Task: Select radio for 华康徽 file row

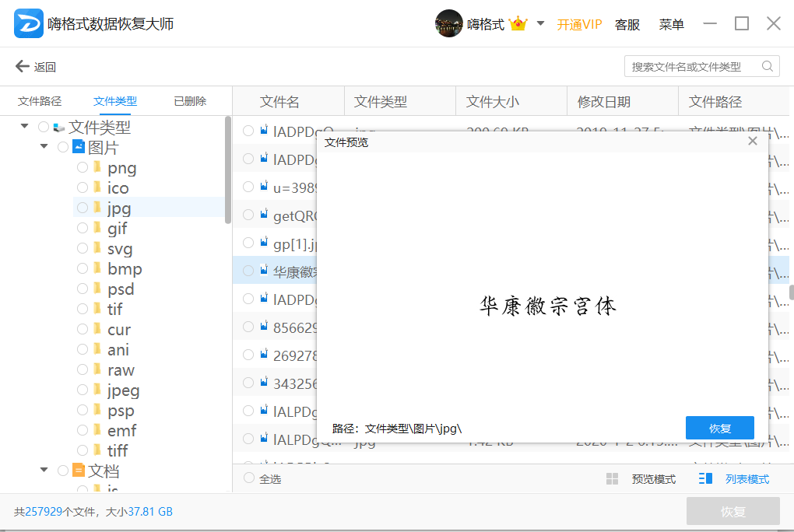Action: (x=248, y=271)
